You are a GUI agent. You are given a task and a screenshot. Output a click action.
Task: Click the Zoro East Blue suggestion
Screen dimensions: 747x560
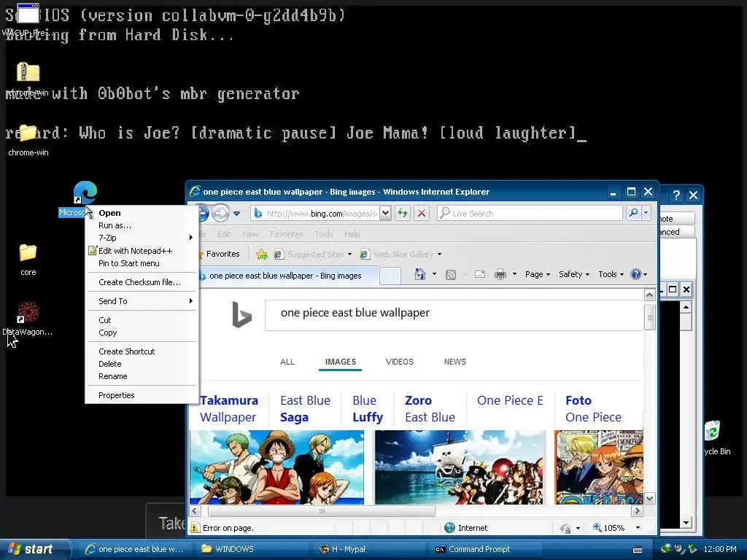430,408
